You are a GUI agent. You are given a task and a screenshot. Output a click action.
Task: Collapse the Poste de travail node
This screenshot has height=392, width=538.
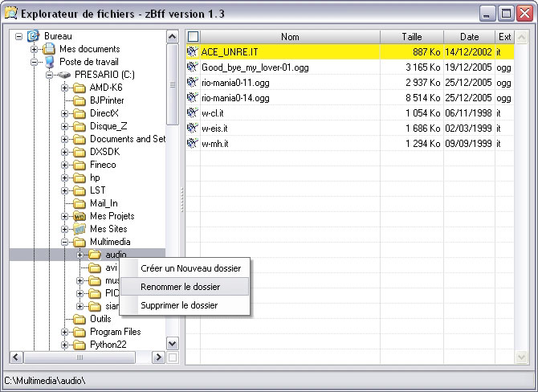click(34, 62)
